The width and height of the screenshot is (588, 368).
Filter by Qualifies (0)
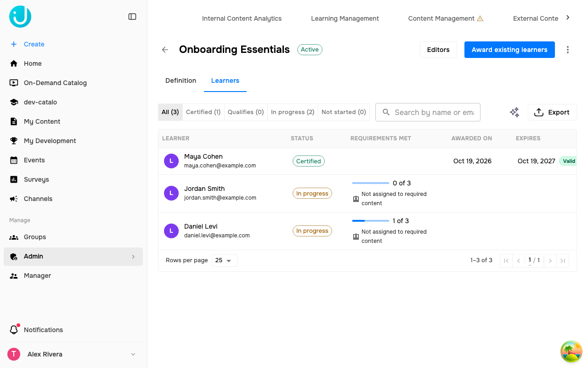point(246,112)
